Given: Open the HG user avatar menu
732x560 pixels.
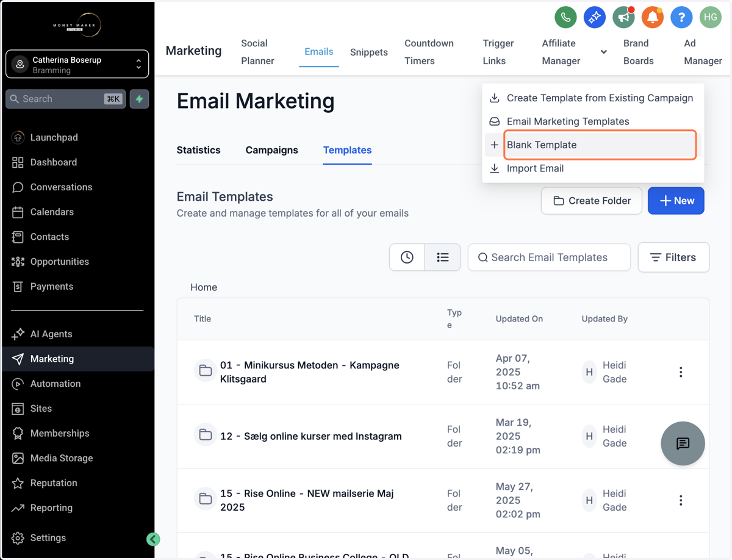Looking at the screenshot, I should [711, 17].
